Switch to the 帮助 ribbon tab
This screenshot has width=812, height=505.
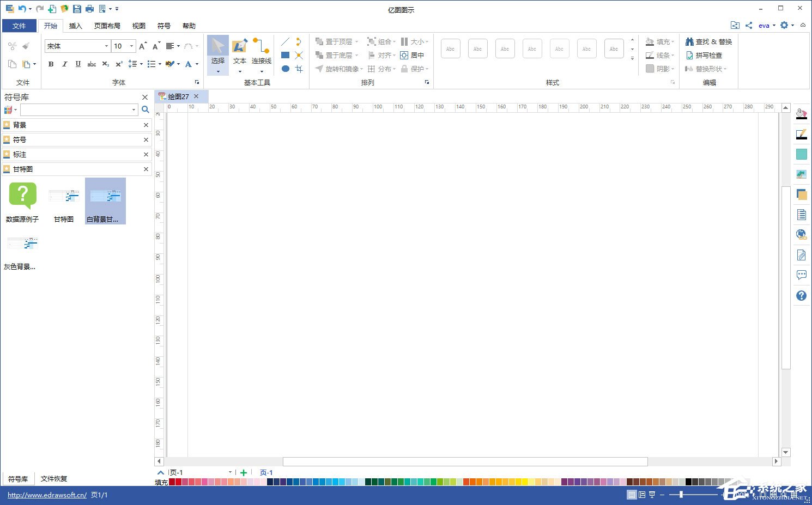189,26
